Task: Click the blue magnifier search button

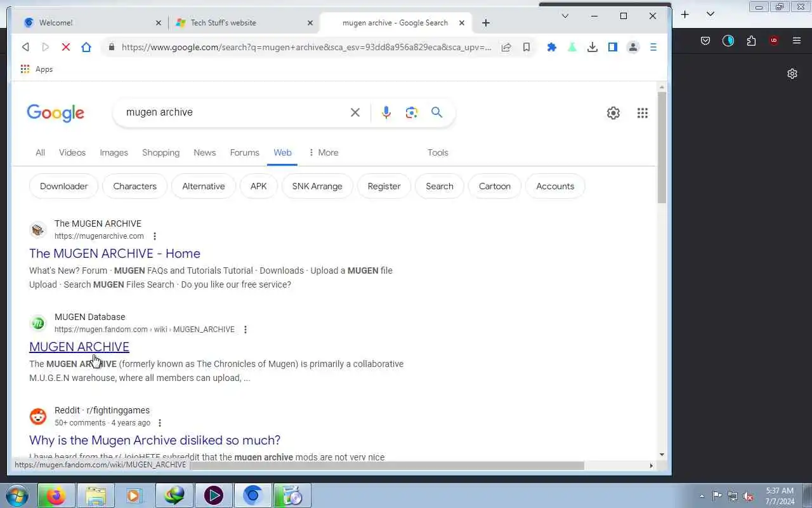Action: (x=437, y=112)
